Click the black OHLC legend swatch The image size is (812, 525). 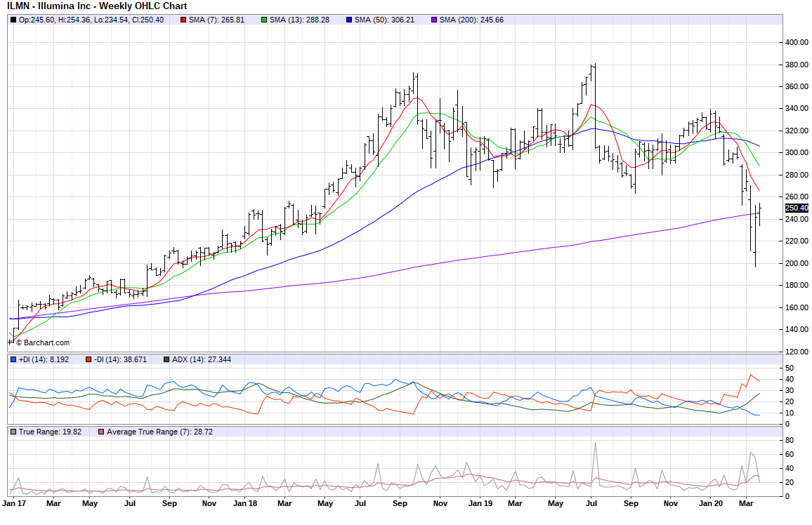(x=13, y=20)
